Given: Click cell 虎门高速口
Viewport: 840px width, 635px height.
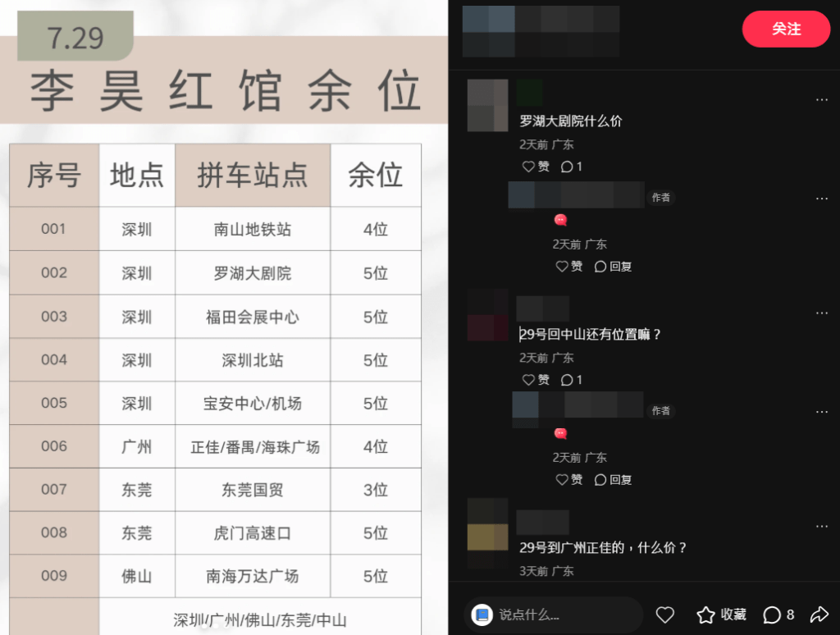Looking at the screenshot, I should click(x=253, y=533).
